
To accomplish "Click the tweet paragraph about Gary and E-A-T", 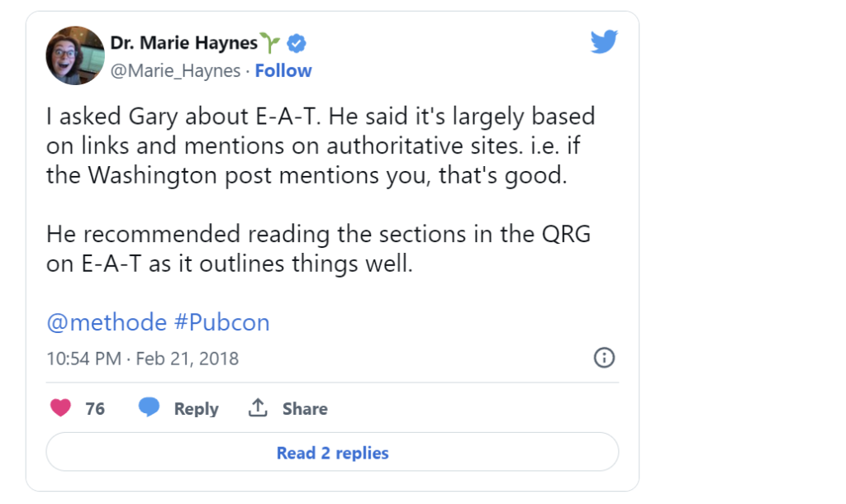I will [321, 146].
